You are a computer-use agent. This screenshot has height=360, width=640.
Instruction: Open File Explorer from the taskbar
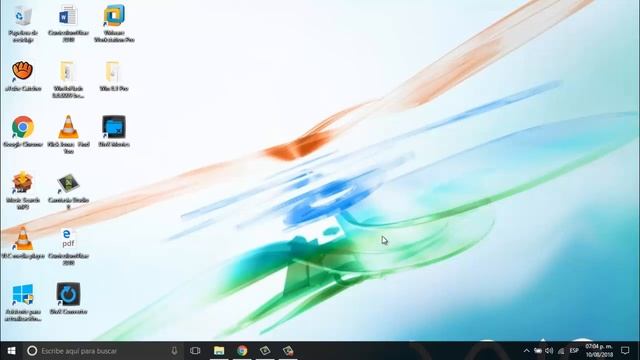click(x=219, y=351)
